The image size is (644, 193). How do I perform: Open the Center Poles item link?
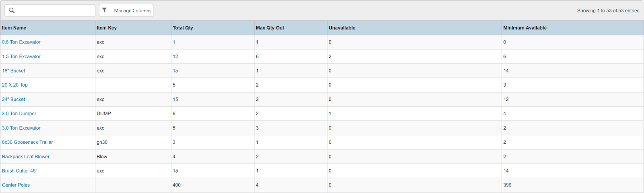click(x=16, y=185)
